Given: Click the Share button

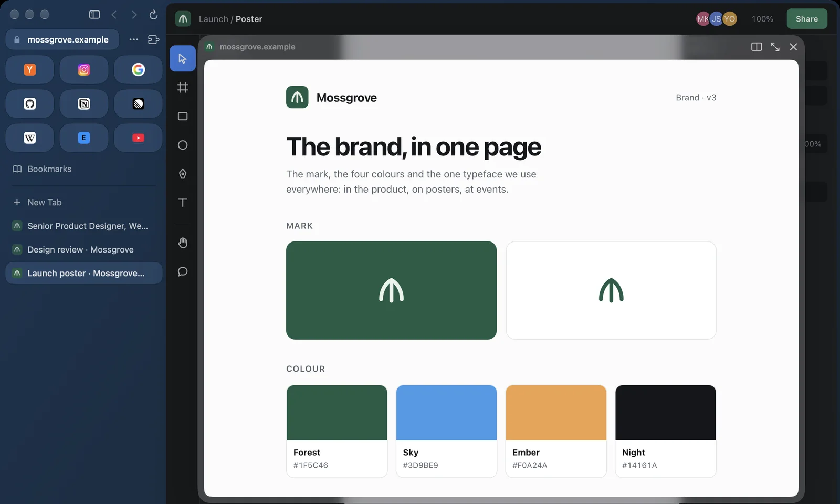Looking at the screenshot, I should pyautogui.click(x=807, y=19).
